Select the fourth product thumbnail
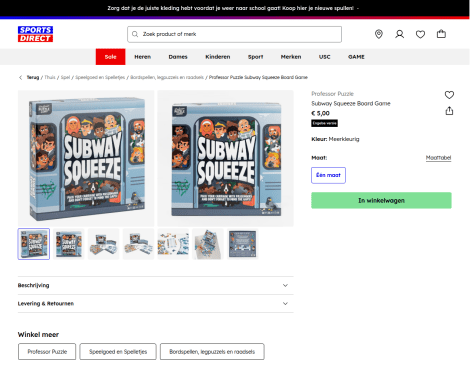Screen dimensions: 475x380 (x=138, y=244)
